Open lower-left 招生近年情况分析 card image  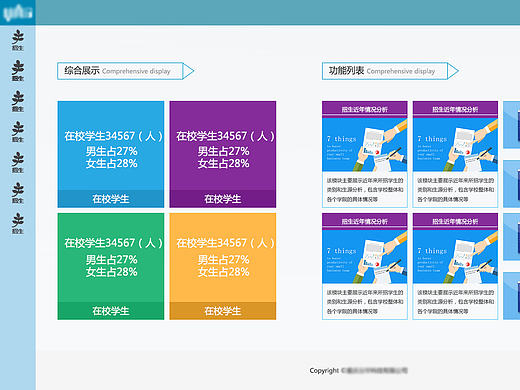[365, 257]
